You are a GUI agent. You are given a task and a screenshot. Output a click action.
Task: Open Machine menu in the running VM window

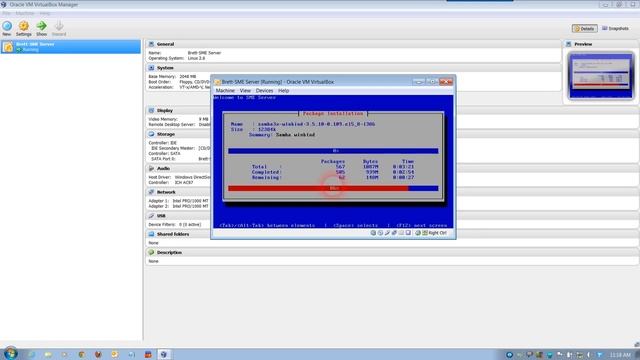click(x=225, y=91)
